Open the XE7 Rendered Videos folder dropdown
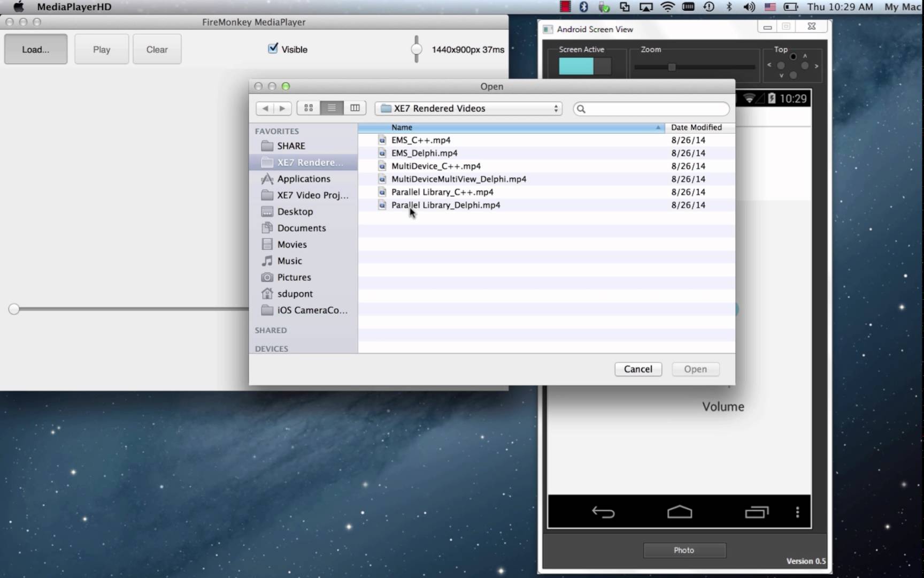Viewport: 924px width, 578px height. [468, 108]
